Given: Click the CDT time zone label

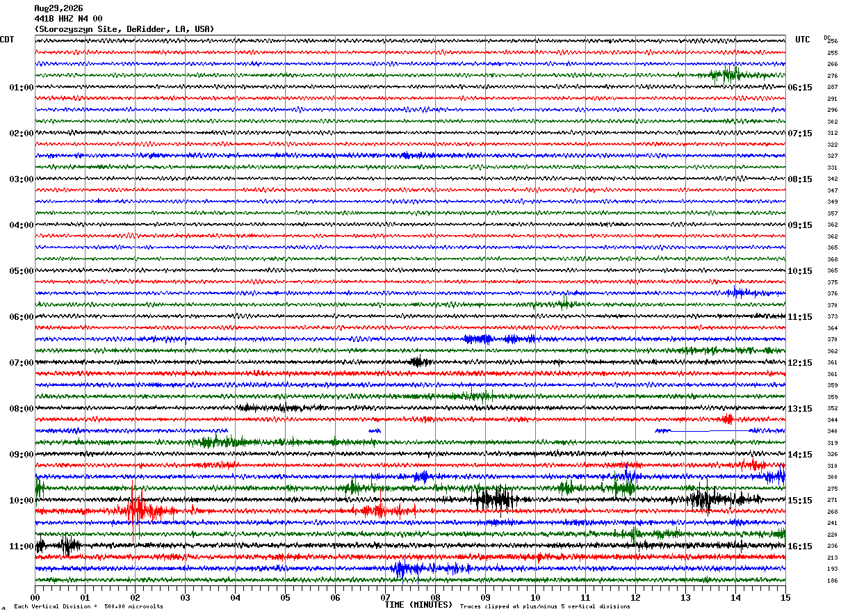Looking at the screenshot, I should (7, 40).
